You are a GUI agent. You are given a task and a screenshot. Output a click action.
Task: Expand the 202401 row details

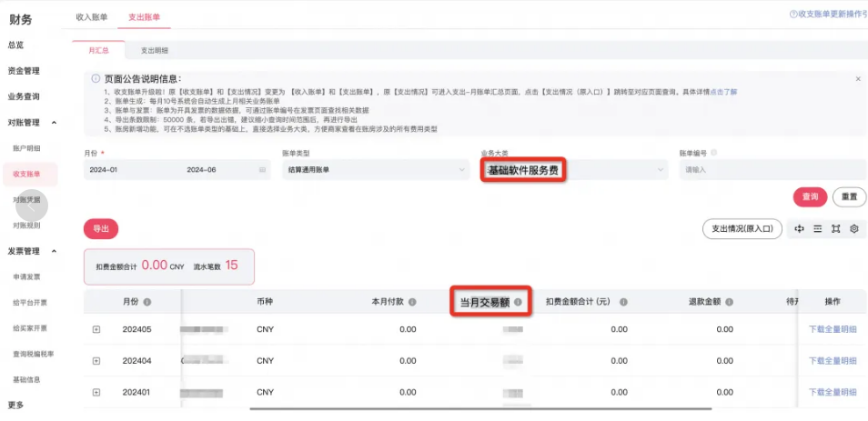(96, 392)
